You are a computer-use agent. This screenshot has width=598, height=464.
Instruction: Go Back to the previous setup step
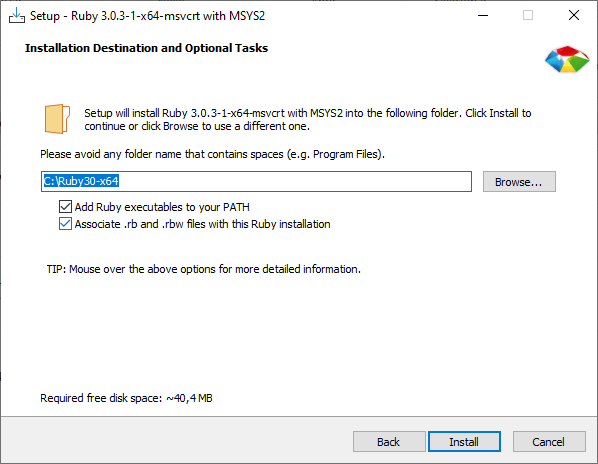coord(389,442)
